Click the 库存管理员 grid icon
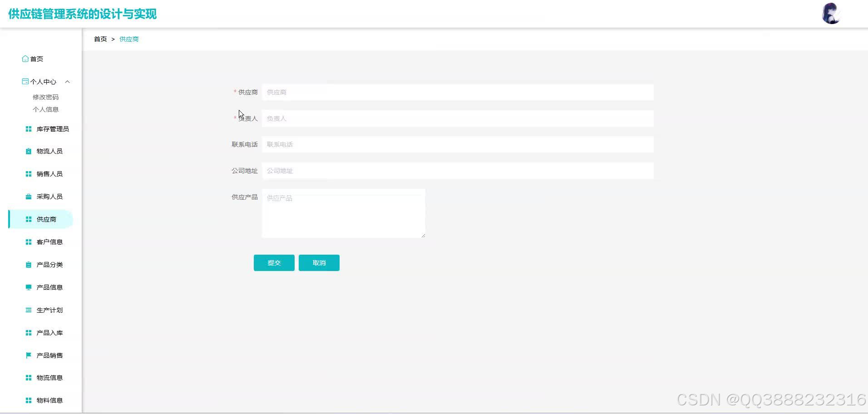Viewport: 868px width, 414px height. [x=29, y=129]
